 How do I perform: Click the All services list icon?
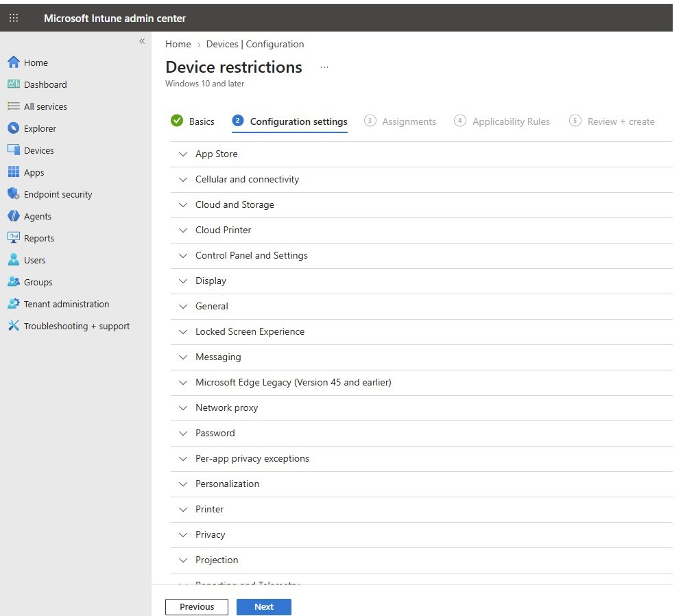point(14,106)
